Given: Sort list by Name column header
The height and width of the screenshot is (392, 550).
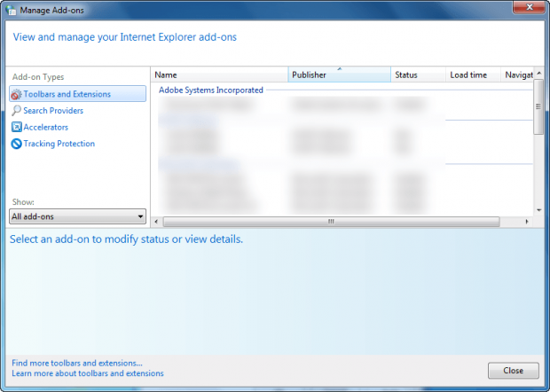Looking at the screenshot, I should click(220, 74).
